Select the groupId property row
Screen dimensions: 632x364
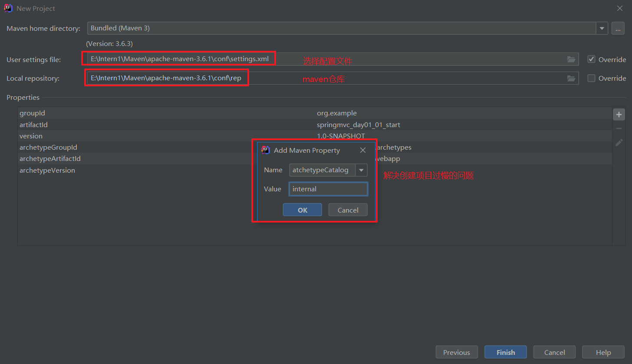315,113
